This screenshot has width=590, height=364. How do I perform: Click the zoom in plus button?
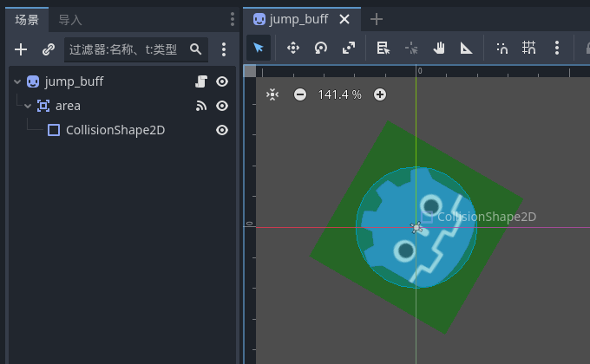click(379, 94)
